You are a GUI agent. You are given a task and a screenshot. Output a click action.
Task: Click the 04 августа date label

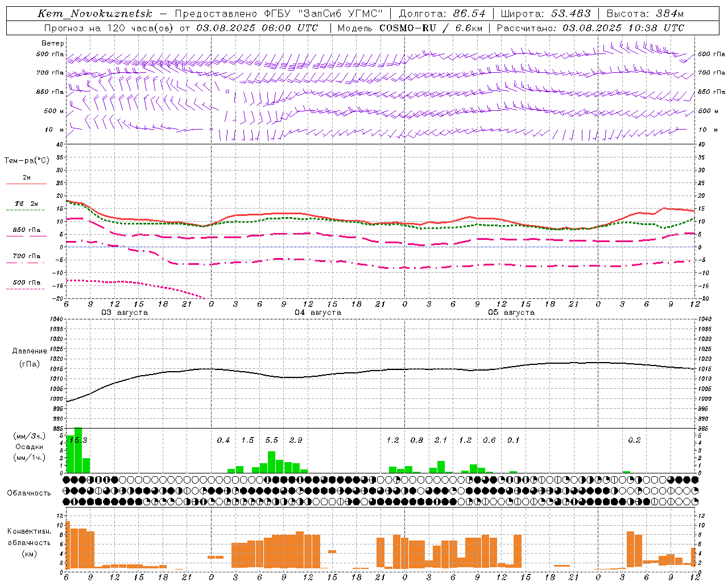[x=318, y=313]
